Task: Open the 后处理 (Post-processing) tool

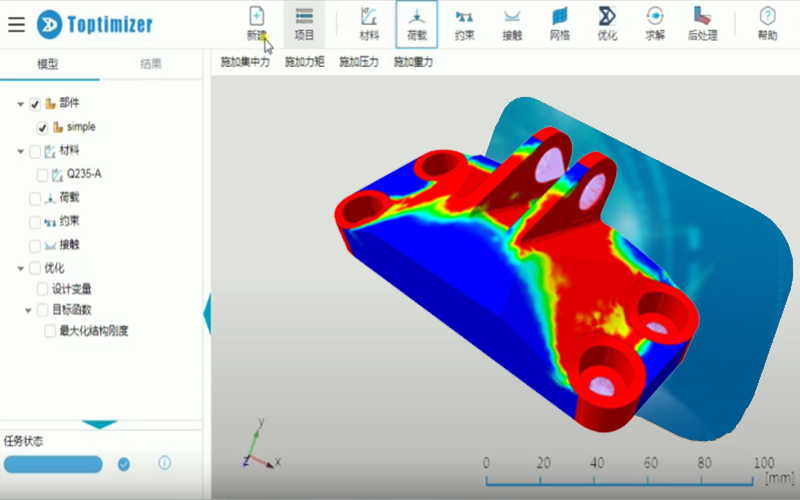Action: click(x=703, y=23)
